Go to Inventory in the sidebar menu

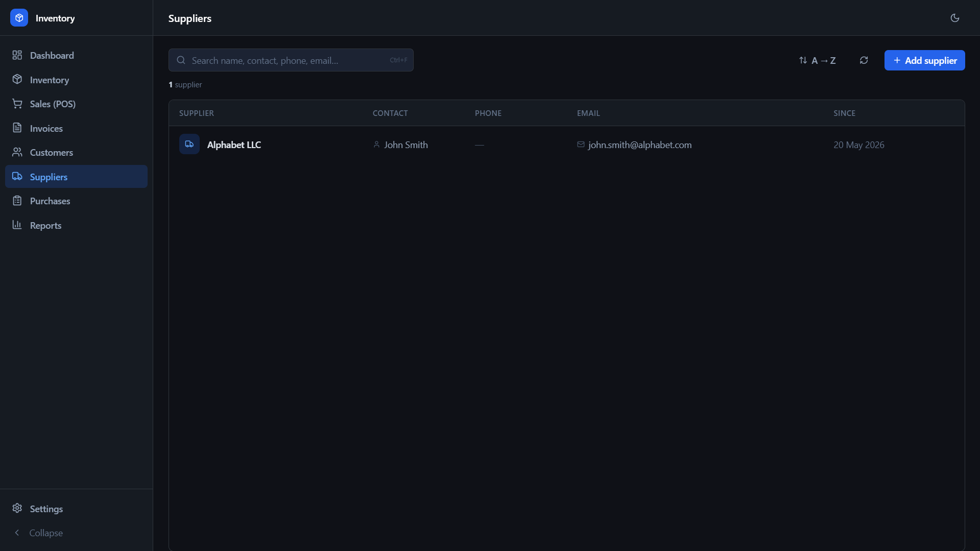(x=76, y=80)
